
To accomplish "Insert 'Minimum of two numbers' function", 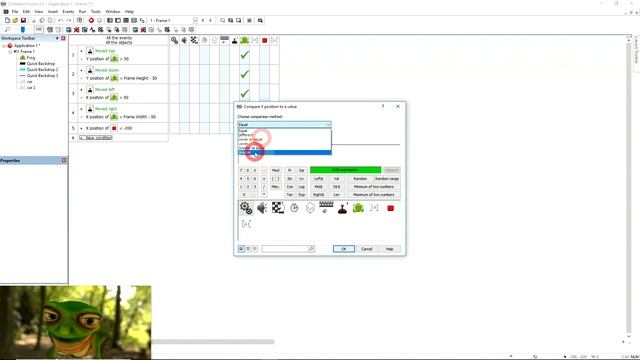I will click(x=373, y=187).
